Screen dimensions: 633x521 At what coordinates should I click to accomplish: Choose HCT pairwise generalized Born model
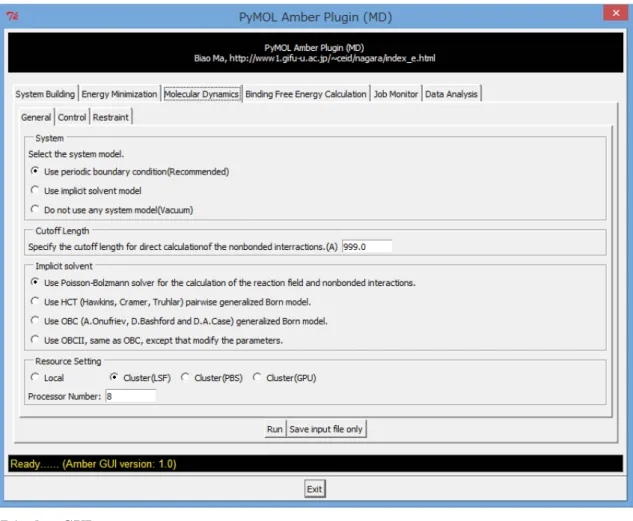click(x=171, y=302)
